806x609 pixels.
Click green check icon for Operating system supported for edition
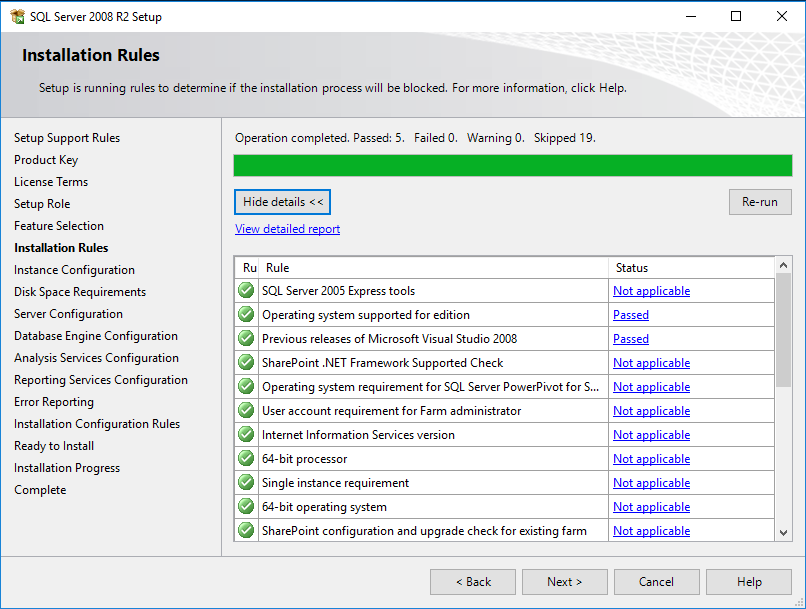point(246,315)
